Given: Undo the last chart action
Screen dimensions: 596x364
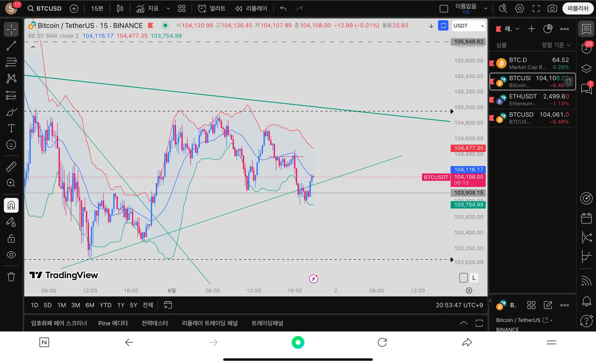Looking at the screenshot, I should pos(283,8).
